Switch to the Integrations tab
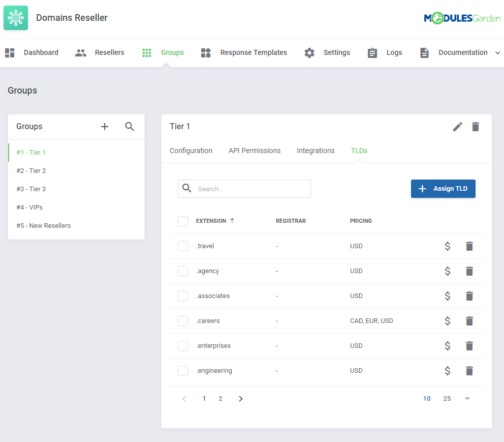 [x=316, y=151]
